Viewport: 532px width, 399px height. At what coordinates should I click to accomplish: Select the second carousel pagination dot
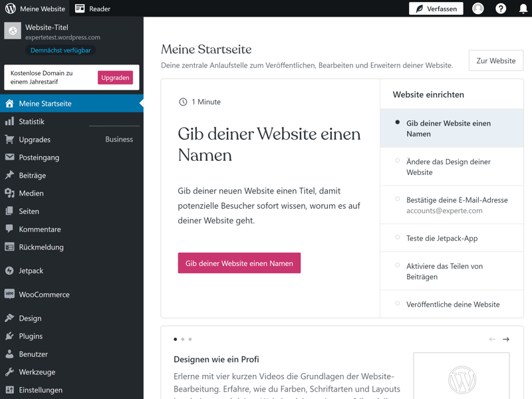[182, 339]
